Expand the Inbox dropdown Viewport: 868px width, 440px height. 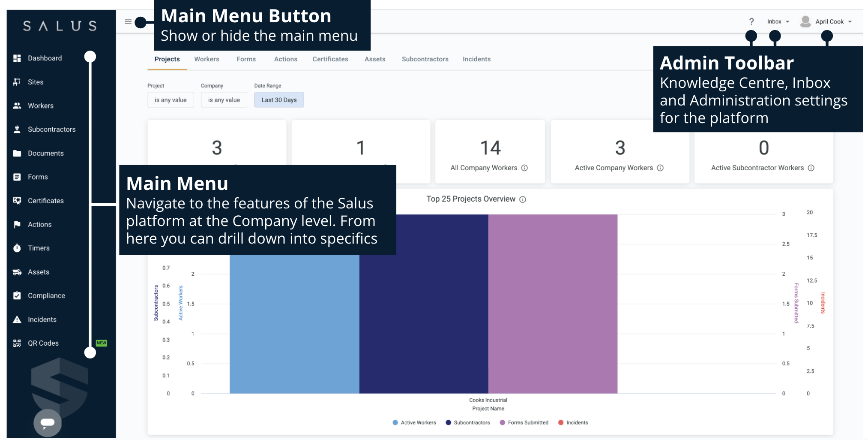776,21
